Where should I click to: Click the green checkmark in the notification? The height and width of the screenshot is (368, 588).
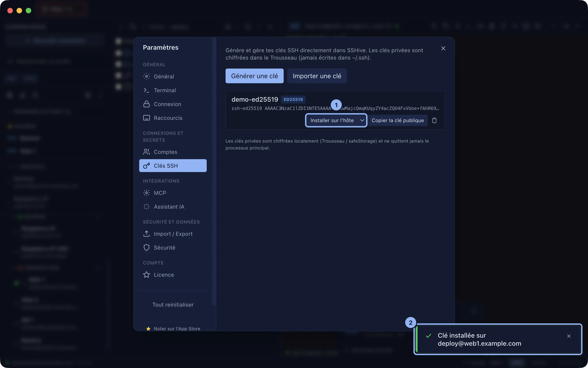tap(429, 336)
